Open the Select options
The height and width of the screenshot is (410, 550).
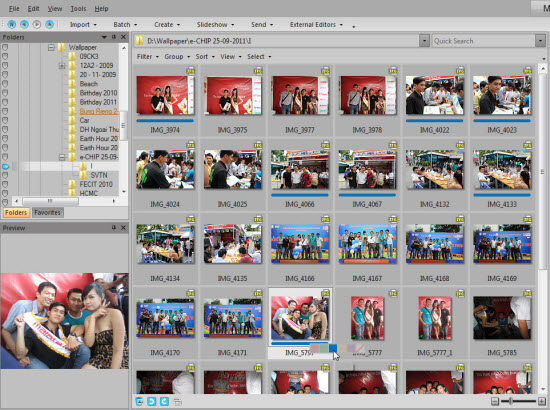(x=259, y=56)
